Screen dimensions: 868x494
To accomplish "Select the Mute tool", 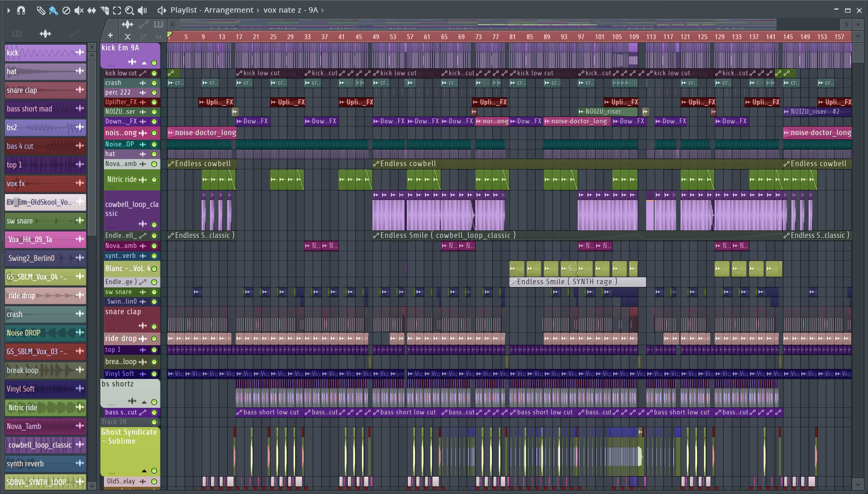I will tap(79, 11).
